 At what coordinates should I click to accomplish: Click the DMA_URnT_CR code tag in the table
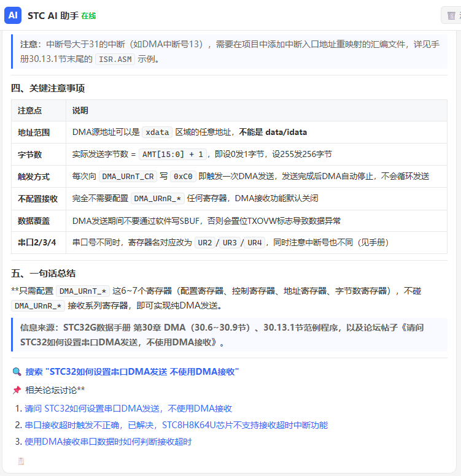coord(128,177)
